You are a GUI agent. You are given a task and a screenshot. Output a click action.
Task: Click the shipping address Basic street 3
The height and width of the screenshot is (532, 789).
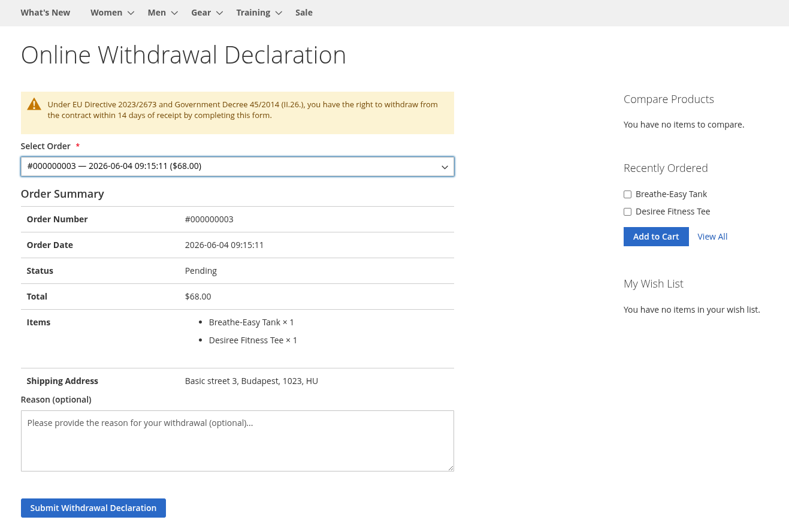point(252,381)
